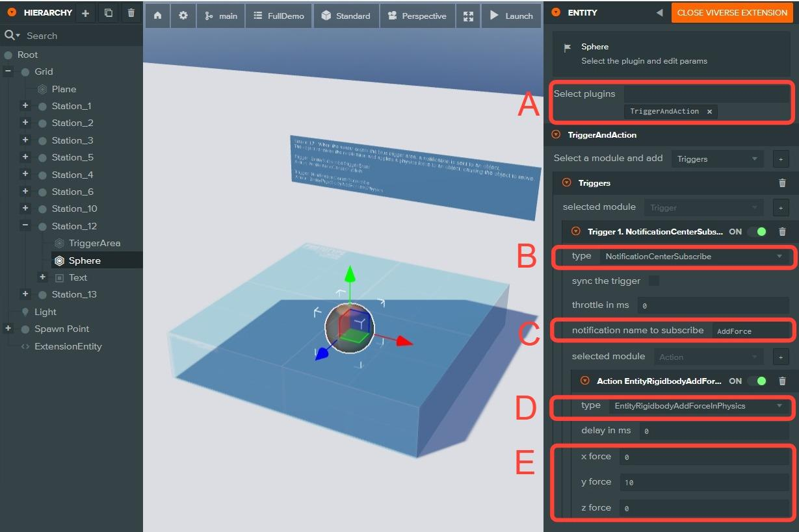This screenshot has height=532, width=799.
Task: Open the Standard render mode menu
Action: point(346,16)
